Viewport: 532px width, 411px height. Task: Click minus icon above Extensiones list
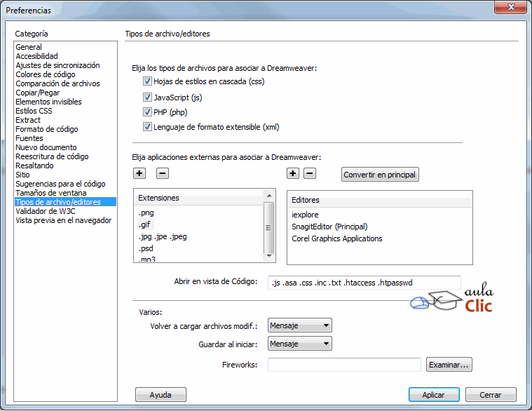[x=162, y=173]
